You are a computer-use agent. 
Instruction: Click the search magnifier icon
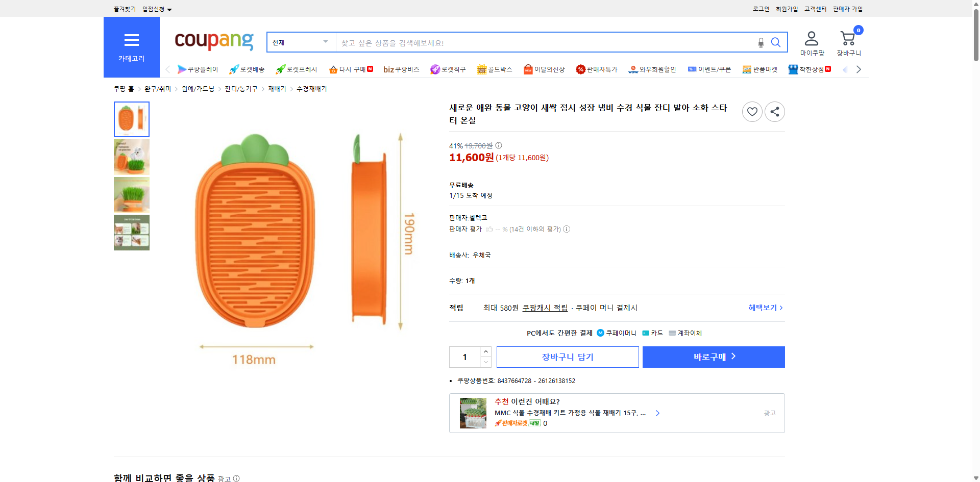pyautogui.click(x=776, y=42)
